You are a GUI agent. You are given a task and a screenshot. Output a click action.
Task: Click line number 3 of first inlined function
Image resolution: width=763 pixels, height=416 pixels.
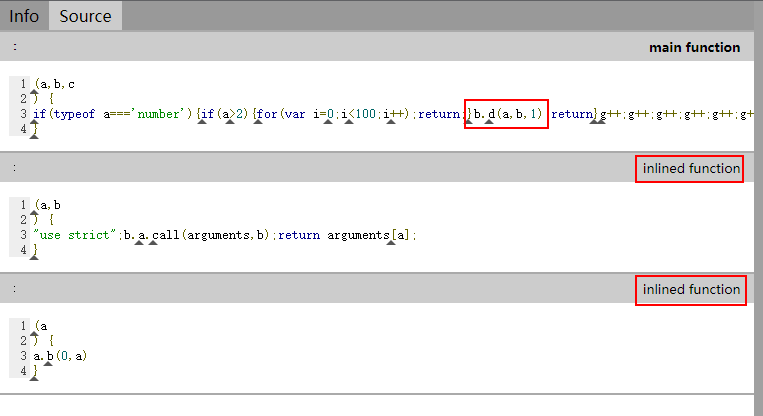(x=23, y=235)
